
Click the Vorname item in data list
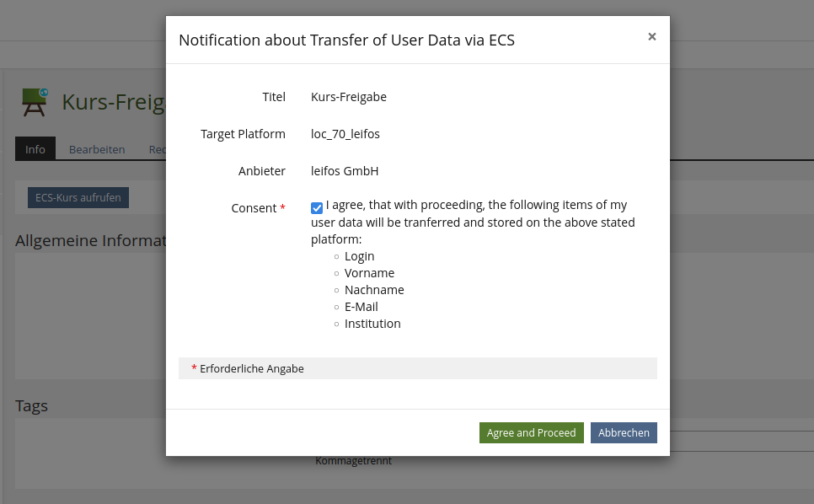tap(369, 273)
